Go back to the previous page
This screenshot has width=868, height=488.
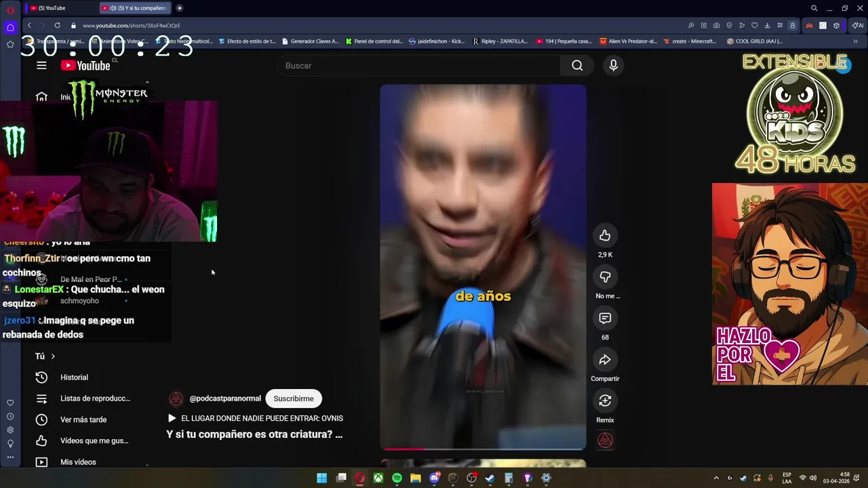coord(29,25)
